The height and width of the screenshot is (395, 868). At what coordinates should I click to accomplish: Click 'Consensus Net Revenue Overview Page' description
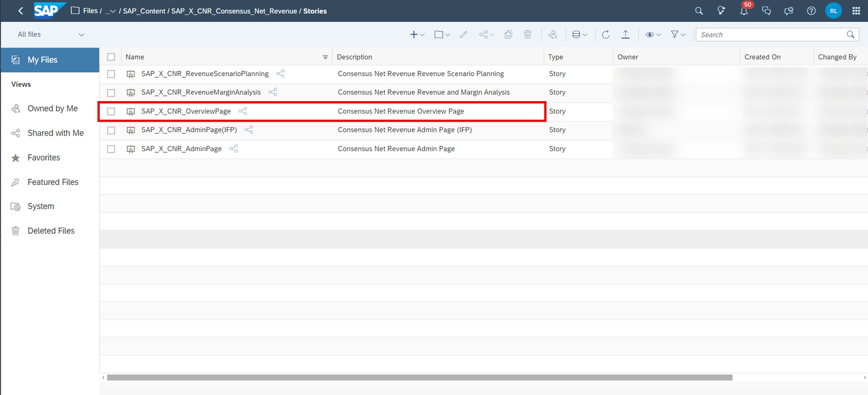point(401,111)
